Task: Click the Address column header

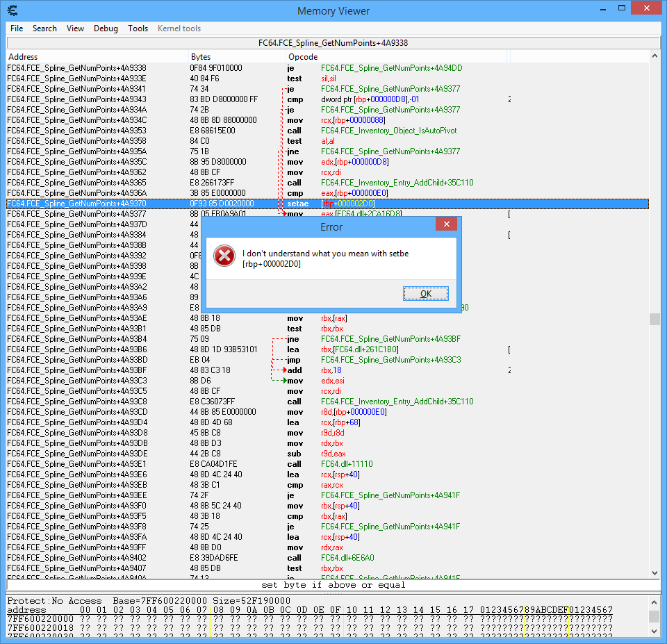Action: [x=97, y=56]
